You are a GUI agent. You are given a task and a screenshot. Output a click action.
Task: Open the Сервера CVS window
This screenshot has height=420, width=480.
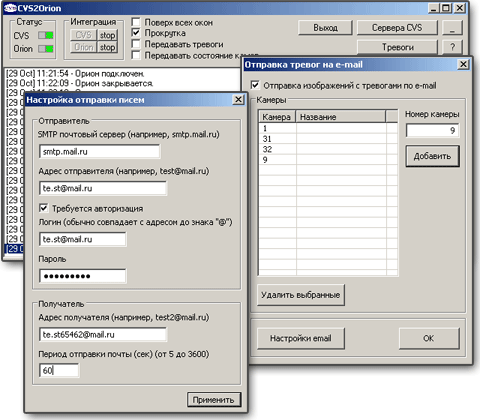click(x=397, y=28)
